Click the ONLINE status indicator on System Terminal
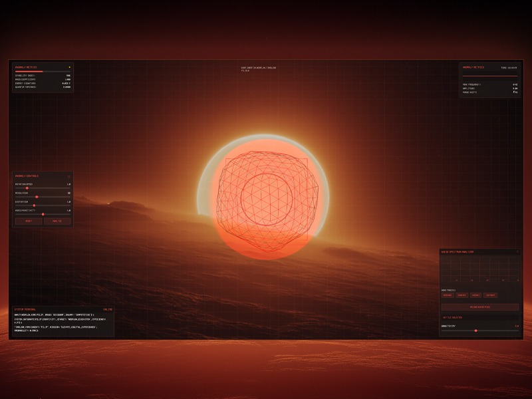The height and width of the screenshot is (399, 532). [x=106, y=309]
